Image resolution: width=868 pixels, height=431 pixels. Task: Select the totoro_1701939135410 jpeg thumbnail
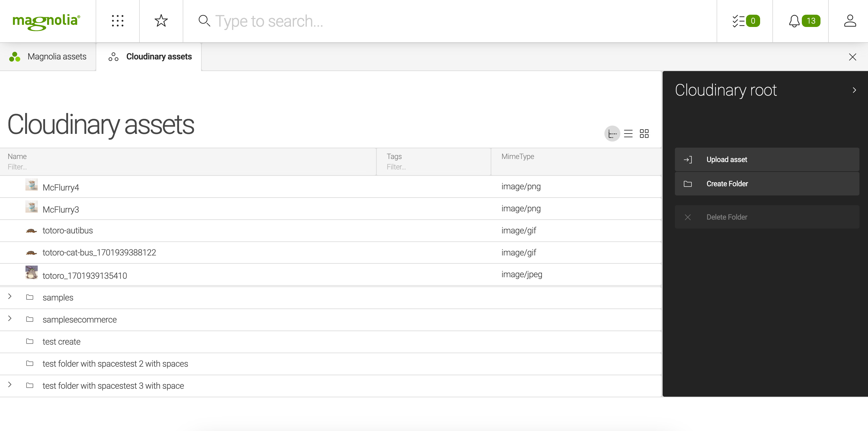click(32, 274)
